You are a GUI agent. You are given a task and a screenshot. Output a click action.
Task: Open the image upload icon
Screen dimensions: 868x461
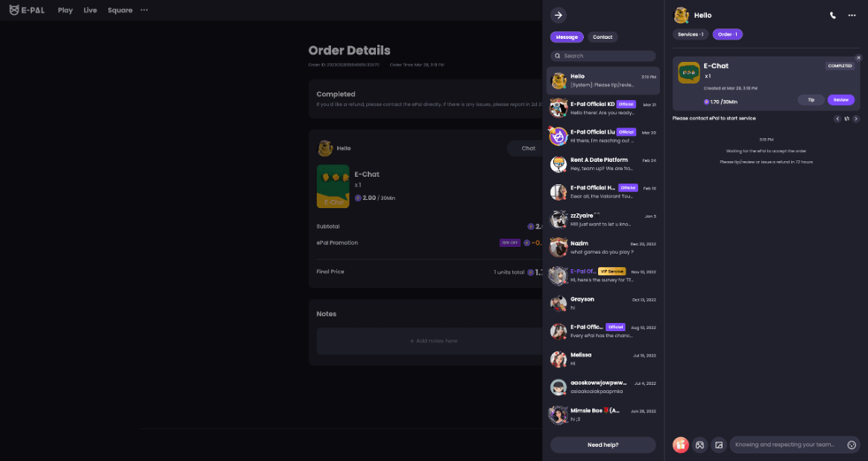point(719,445)
